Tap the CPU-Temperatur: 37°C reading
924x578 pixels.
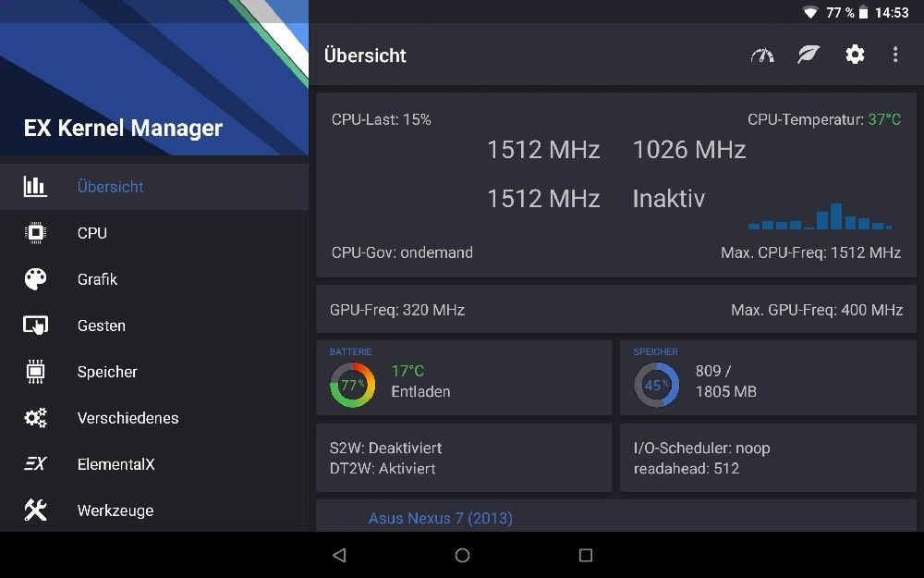(x=824, y=119)
